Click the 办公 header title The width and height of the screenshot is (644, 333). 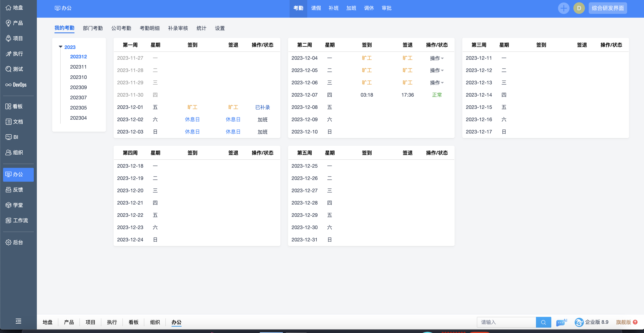coord(63,8)
